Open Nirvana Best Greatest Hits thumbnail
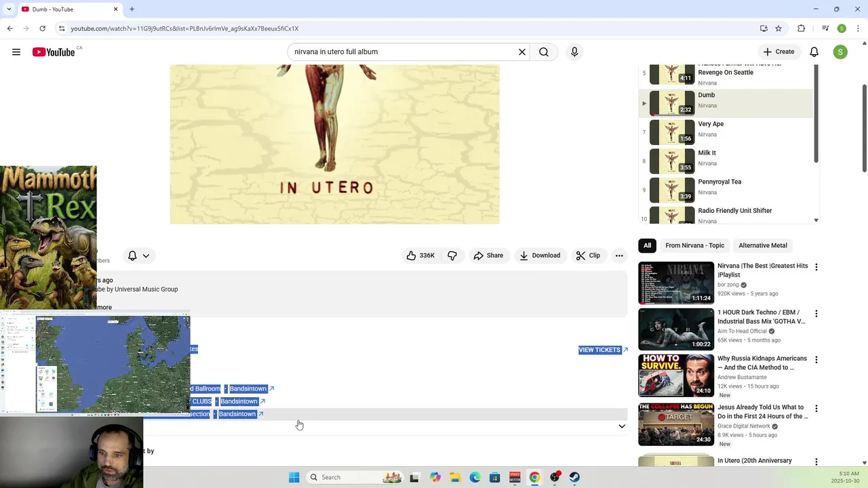Screen dimensions: 868x488 676,283
